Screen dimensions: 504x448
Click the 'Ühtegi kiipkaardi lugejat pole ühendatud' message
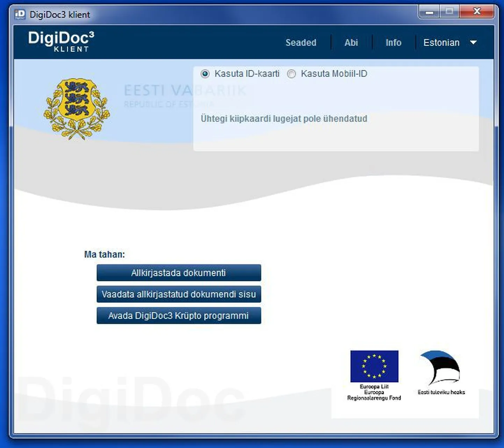pyautogui.click(x=284, y=118)
